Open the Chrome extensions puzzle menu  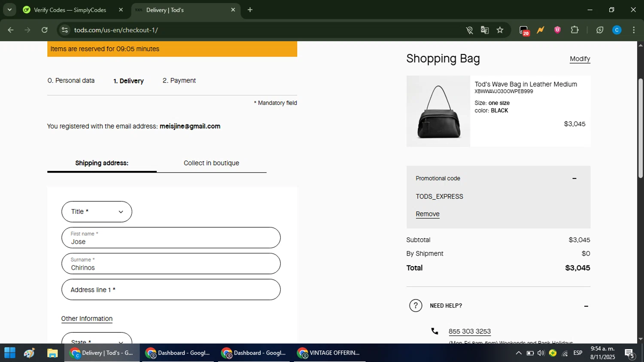coord(574,30)
